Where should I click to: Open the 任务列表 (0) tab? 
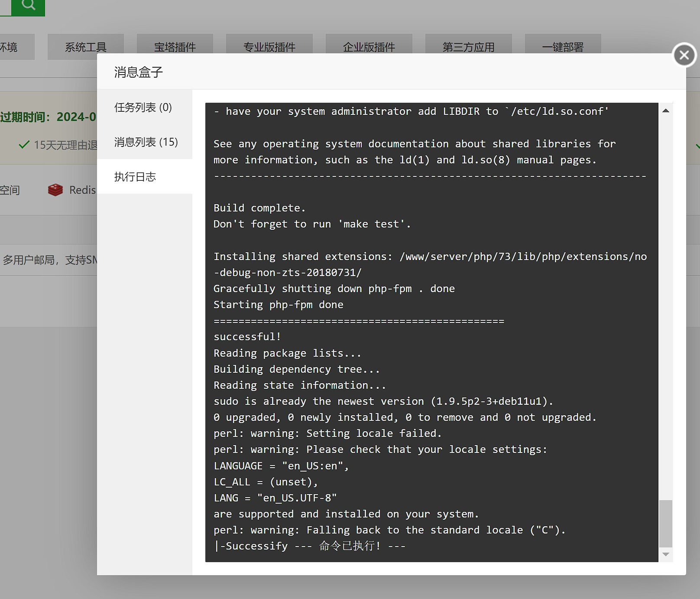pos(145,107)
